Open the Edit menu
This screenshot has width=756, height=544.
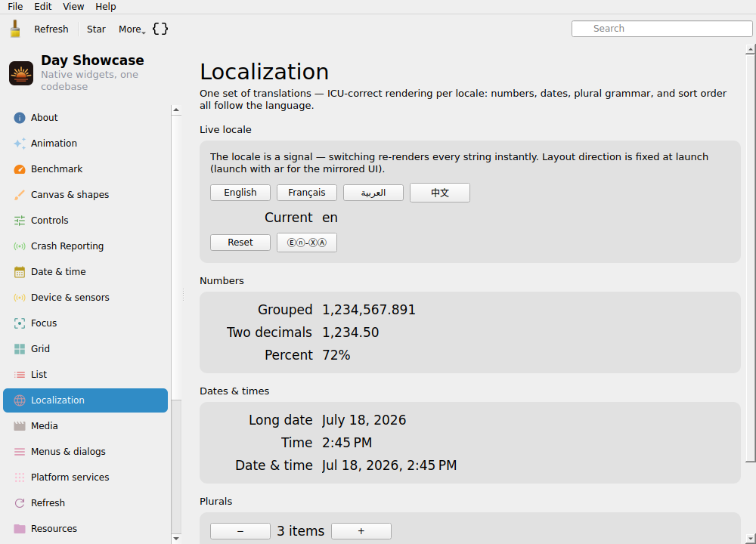pos(43,7)
